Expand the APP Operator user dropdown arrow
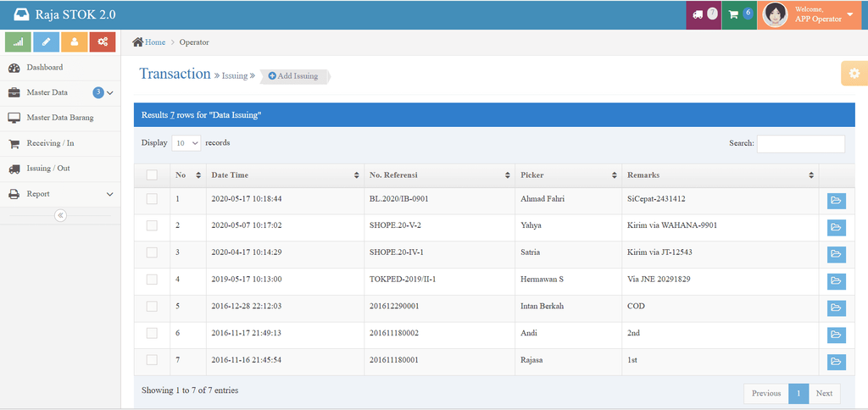Image resolution: width=868 pixels, height=410 pixels. (849, 14)
